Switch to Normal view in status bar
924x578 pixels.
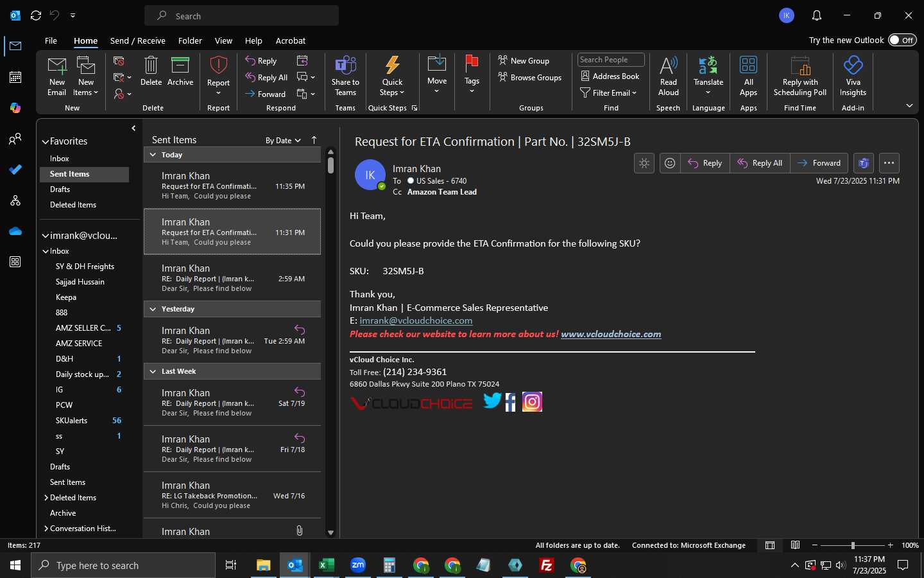770,545
